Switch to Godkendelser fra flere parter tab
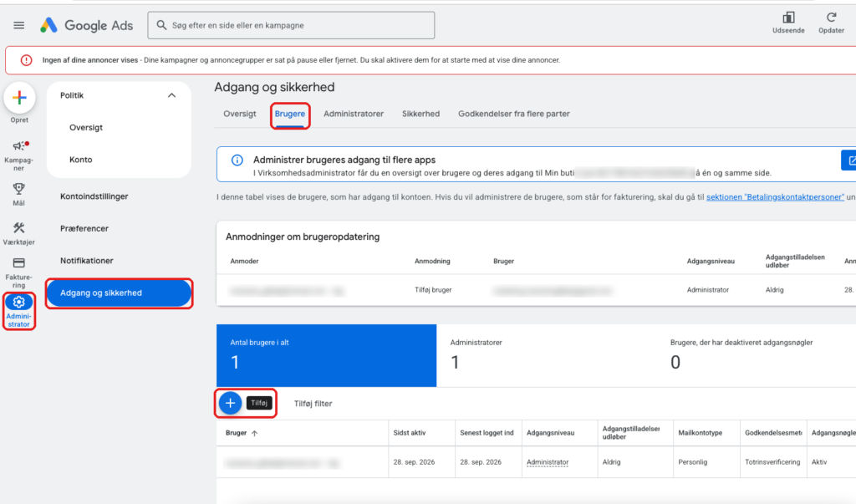Screen dimensions: 856x504 (x=514, y=114)
